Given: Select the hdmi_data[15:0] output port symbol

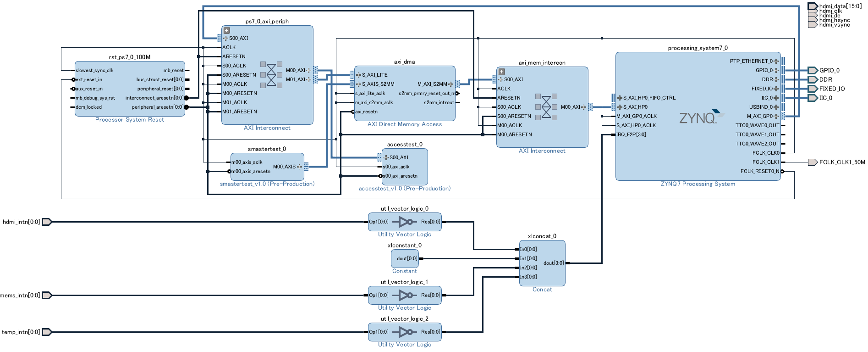Looking at the screenshot, I should click(x=812, y=6).
